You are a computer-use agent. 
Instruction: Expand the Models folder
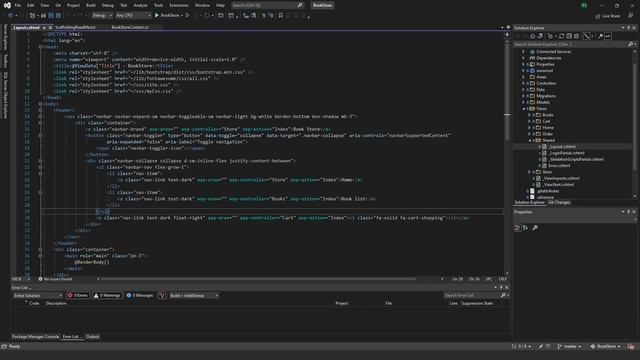click(524, 102)
